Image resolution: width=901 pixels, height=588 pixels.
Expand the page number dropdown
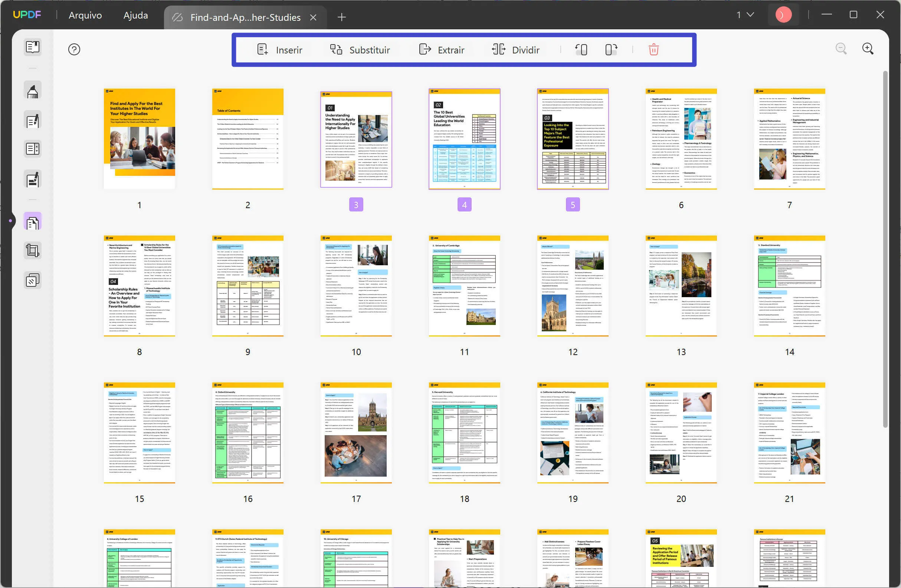749,15
